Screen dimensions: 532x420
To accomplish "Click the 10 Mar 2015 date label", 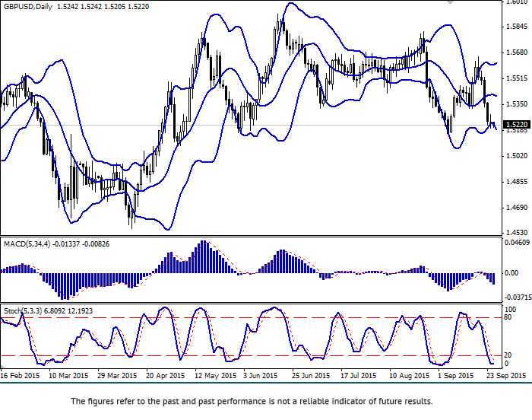I will coord(68,376).
